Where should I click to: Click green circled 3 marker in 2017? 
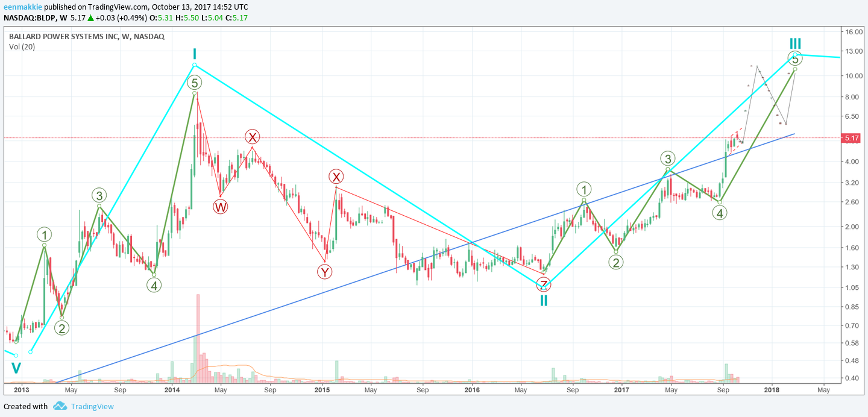pos(667,159)
